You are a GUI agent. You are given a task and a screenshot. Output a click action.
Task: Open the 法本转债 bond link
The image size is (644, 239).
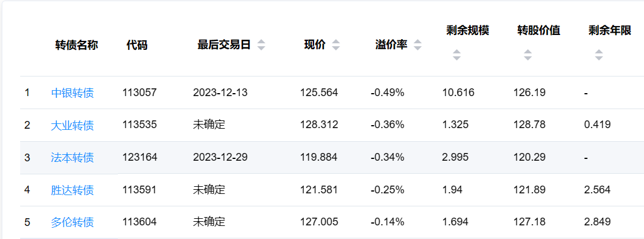coord(72,158)
